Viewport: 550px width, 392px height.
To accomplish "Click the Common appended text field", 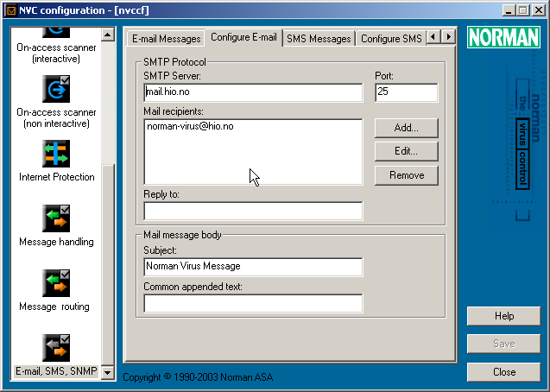I will click(x=253, y=303).
